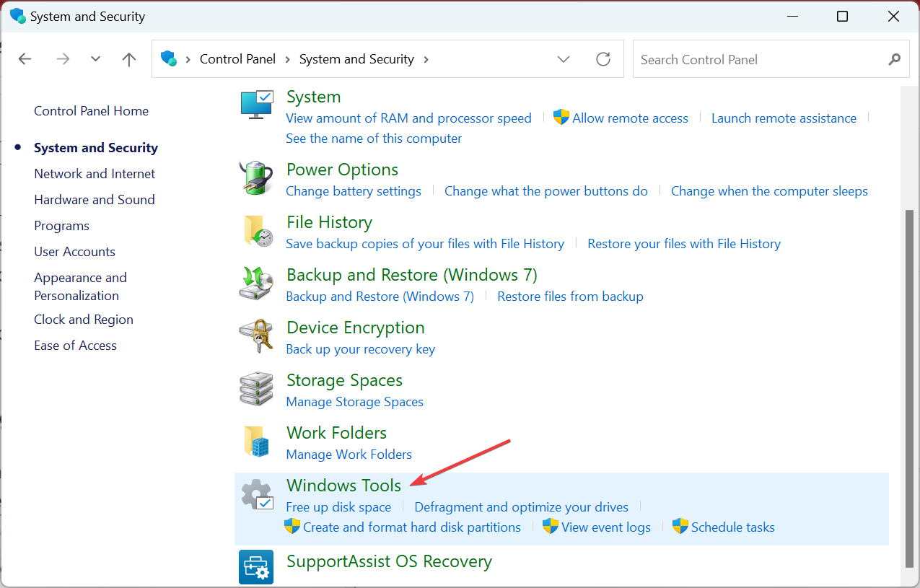920x588 pixels.
Task: Click Defragment and optimize your drives
Action: pyautogui.click(x=521, y=507)
